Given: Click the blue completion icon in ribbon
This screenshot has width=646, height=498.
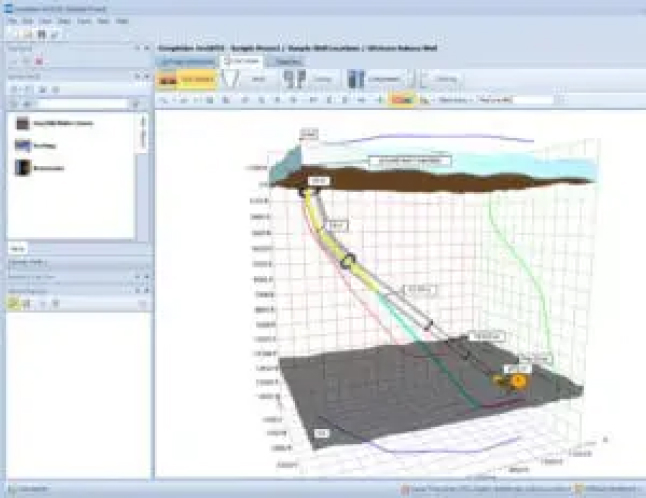Looking at the screenshot, I should [x=354, y=79].
